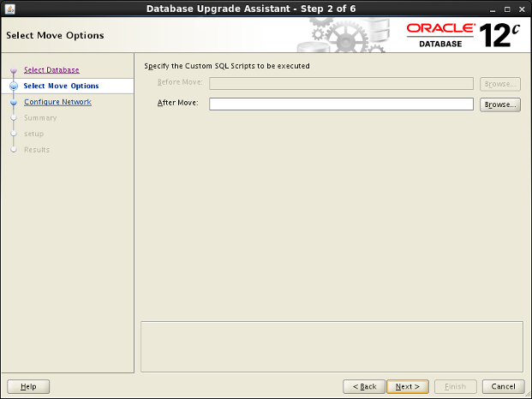Viewport: 532px width, 399px height.
Task: Open the Configure Network step
Action: pos(57,102)
